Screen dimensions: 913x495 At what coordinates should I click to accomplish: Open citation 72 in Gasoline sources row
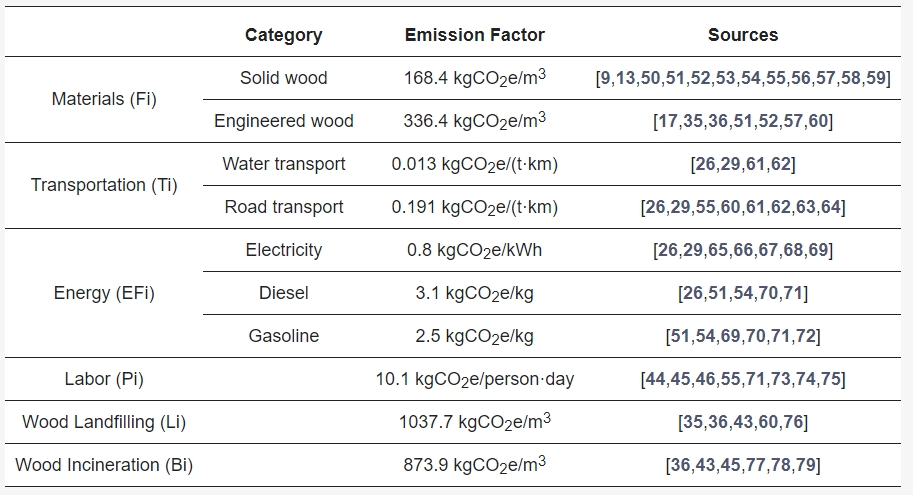(x=806, y=336)
